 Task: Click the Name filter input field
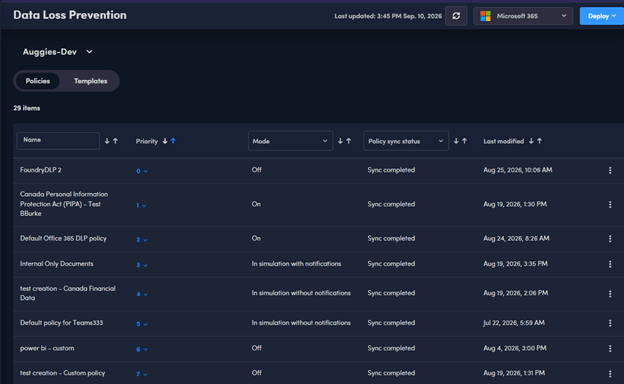(58, 140)
